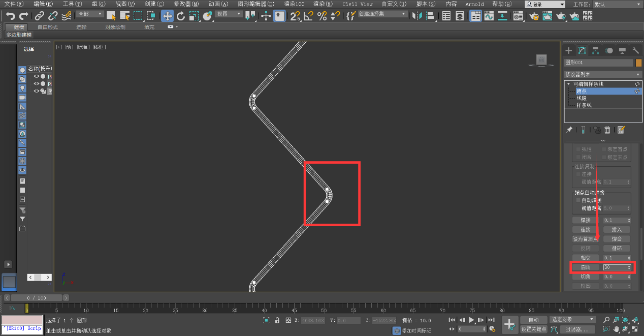Collapse the 可编辑样条线 modifier tree
This screenshot has width=644, height=336.
[568, 84]
